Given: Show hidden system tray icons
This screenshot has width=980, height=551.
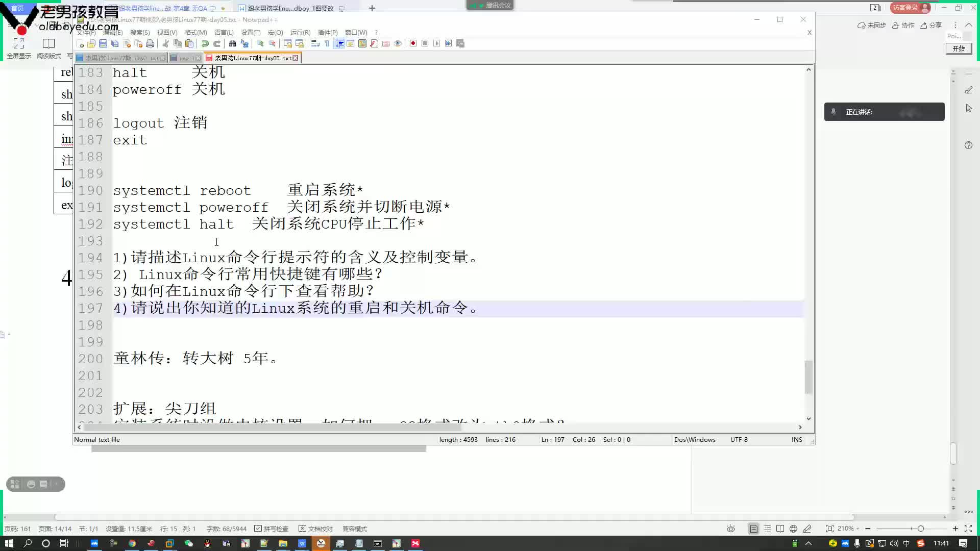Looking at the screenshot, I should [808, 543].
